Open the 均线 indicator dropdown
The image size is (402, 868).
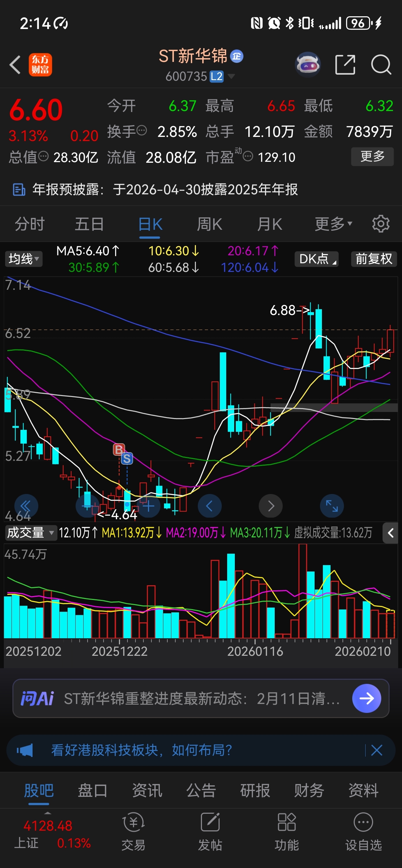point(24,259)
